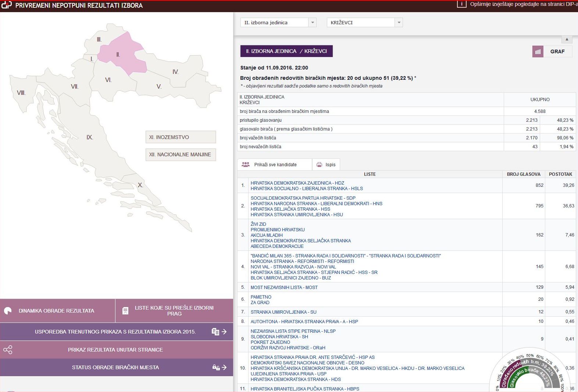Click the pie chart icon for Dinamika obrade
578x392 pixels.
tap(8, 311)
